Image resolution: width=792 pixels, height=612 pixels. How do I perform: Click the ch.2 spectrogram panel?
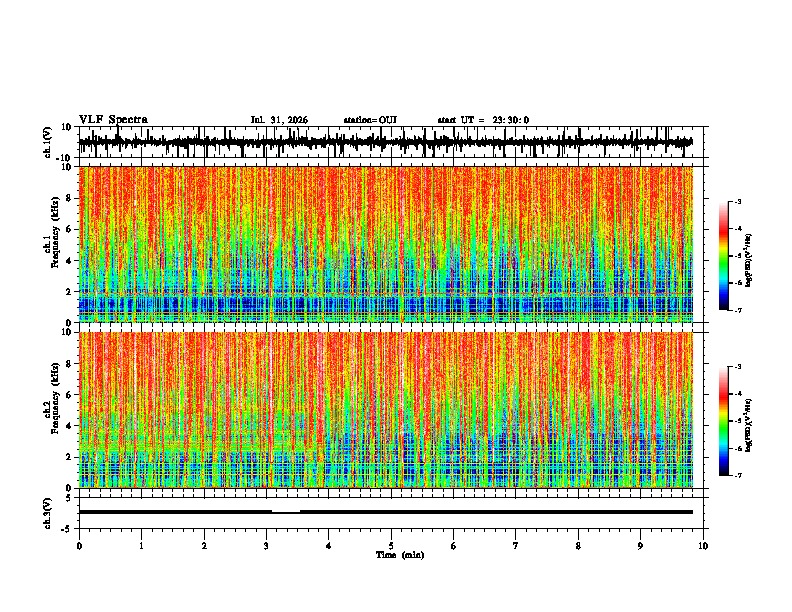point(386,410)
